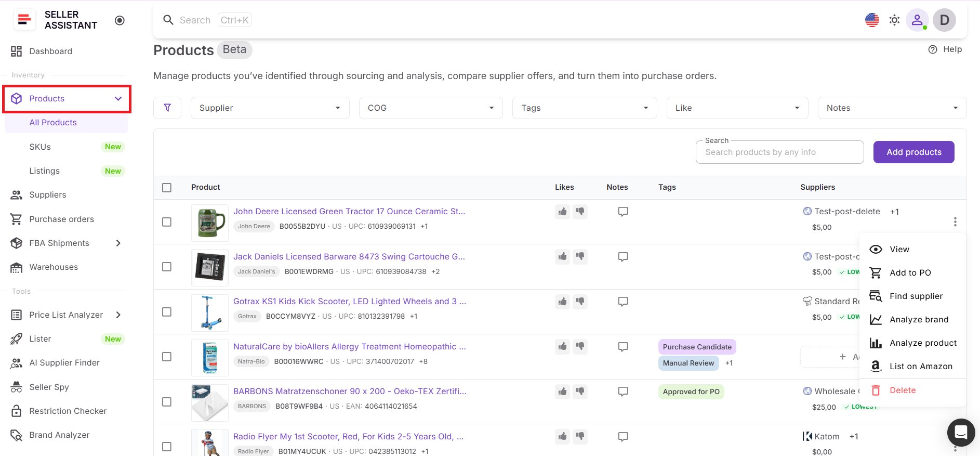980x456 pixels.
Task: Open the Seller Spy tool
Action: coord(49,387)
